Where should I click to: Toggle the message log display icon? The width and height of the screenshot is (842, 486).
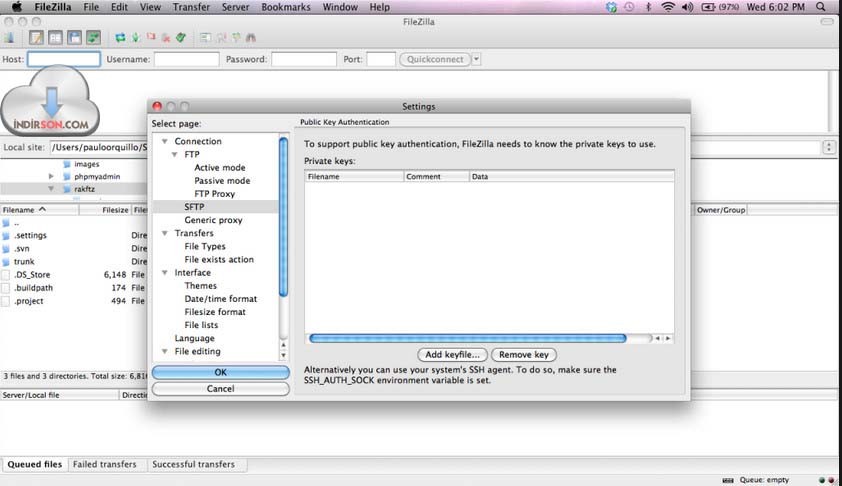point(36,38)
